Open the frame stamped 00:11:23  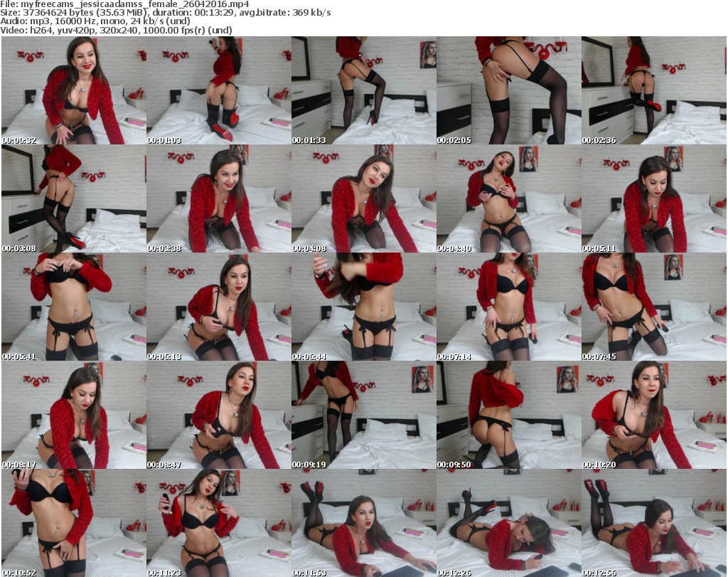[x=219, y=523]
